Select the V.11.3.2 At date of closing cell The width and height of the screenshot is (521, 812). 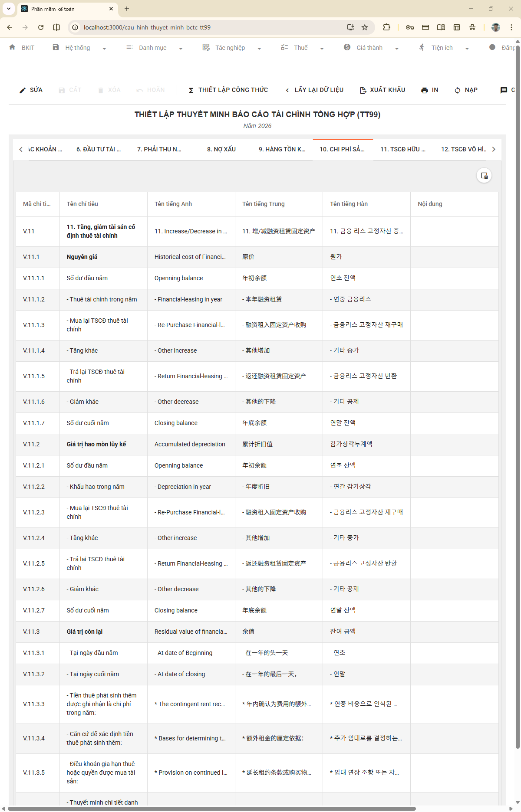point(191,674)
